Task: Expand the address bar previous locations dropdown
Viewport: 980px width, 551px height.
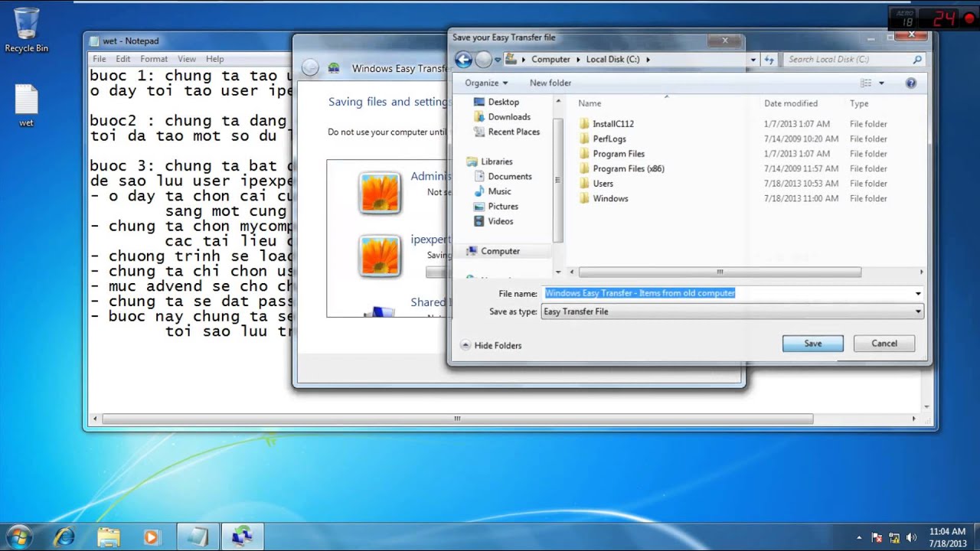Action: click(x=753, y=60)
